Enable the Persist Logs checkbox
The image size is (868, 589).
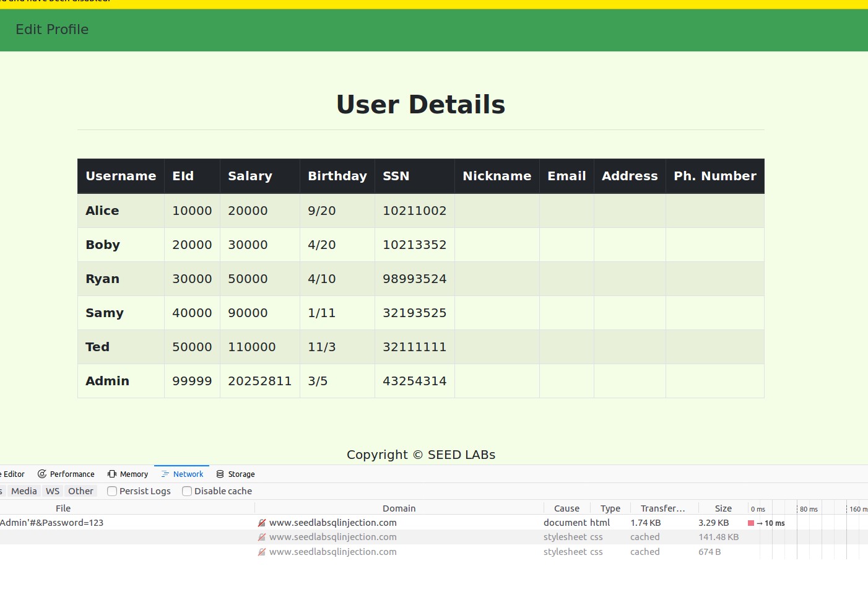click(112, 491)
